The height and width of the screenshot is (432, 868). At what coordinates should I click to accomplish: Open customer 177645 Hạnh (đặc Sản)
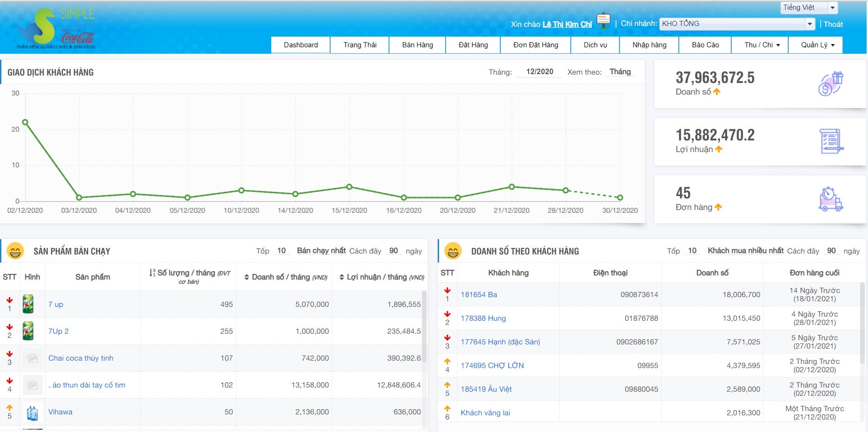point(500,342)
